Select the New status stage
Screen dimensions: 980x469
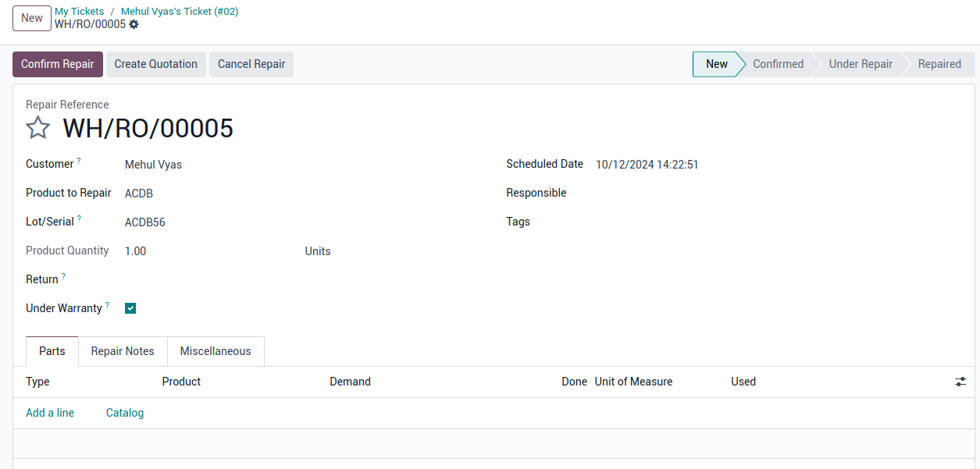[716, 64]
